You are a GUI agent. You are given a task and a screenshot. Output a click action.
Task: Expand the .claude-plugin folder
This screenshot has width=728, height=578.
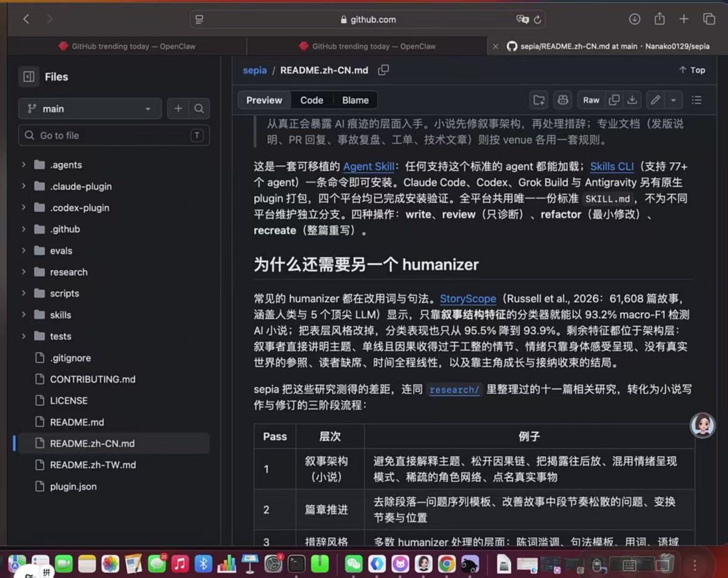[24, 186]
